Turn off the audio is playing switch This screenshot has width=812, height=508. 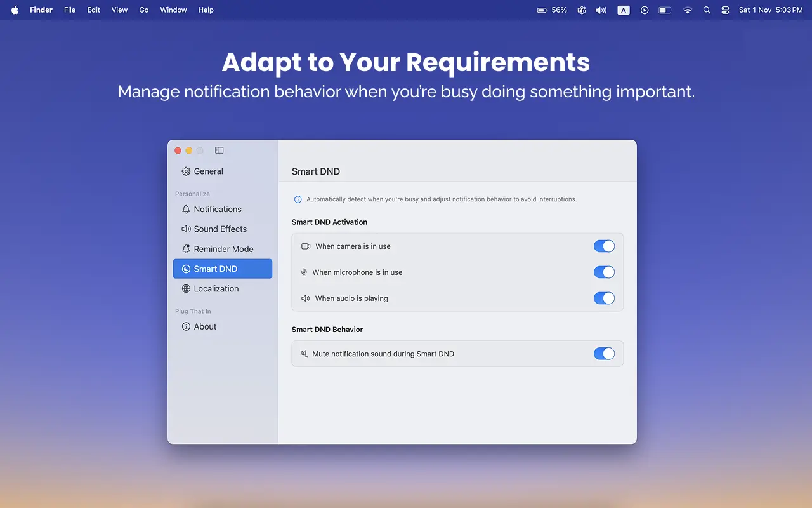604,298
